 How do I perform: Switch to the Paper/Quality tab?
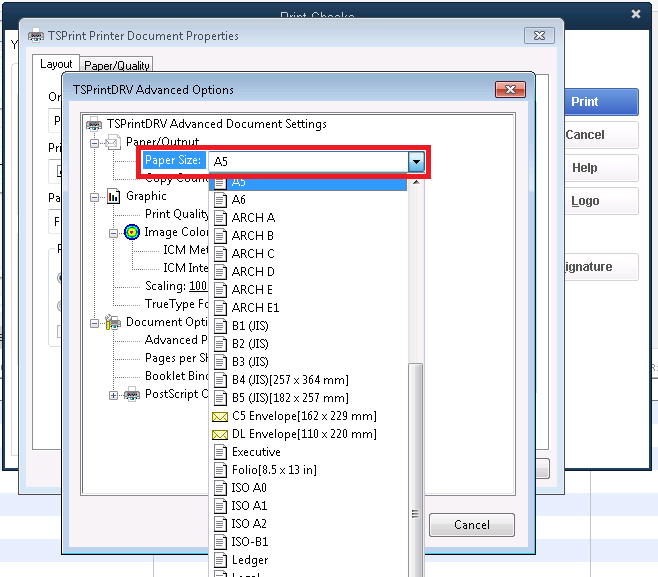(x=117, y=65)
